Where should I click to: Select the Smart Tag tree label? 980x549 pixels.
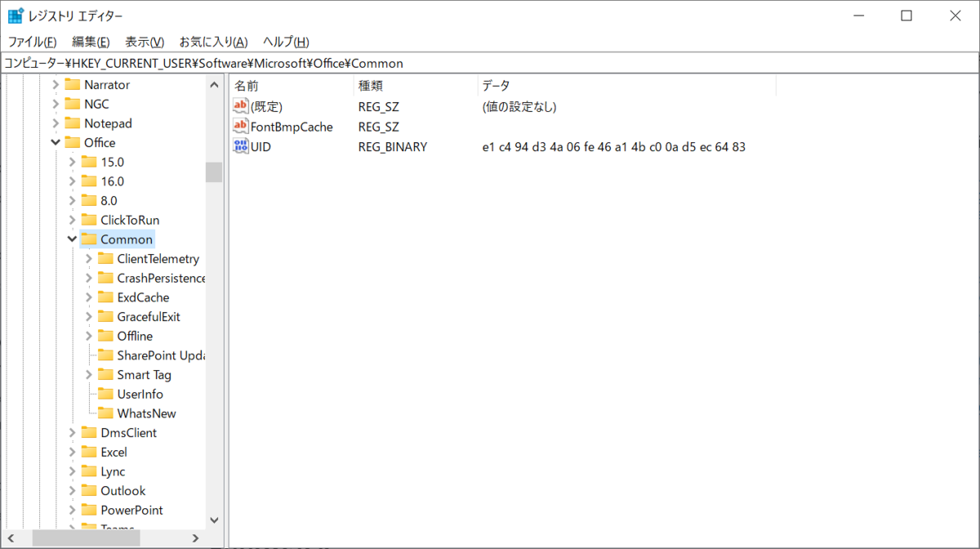pyautogui.click(x=144, y=374)
